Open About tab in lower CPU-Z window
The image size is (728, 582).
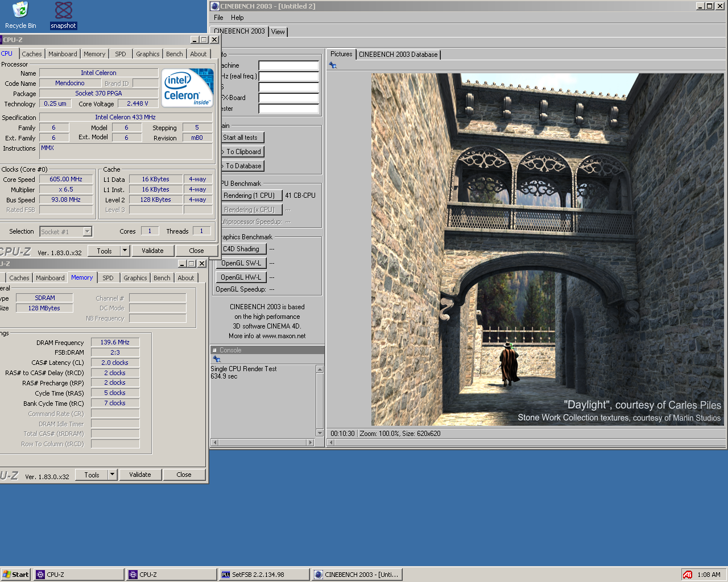point(186,278)
